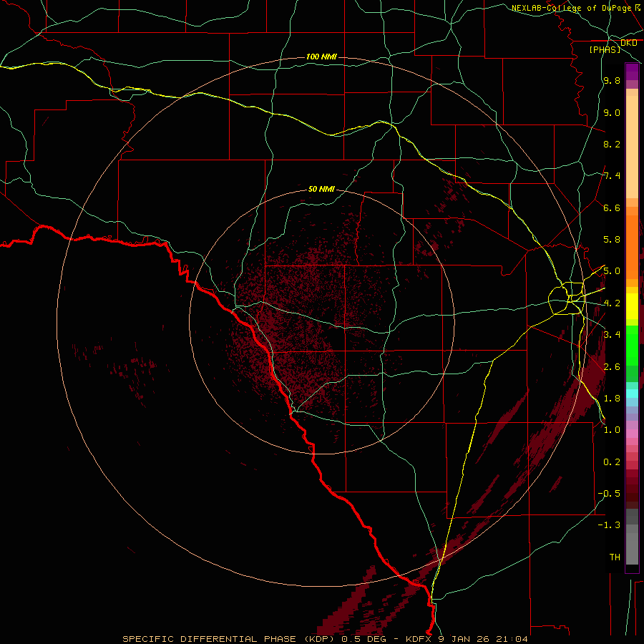Screen dimensions: 644x644
Task: Click the NEXLAB-College of DuPage credit text
Action: [571, 8]
